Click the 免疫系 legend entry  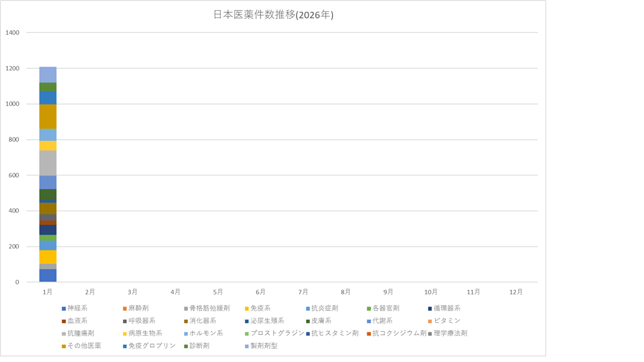(x=261, y=308)
